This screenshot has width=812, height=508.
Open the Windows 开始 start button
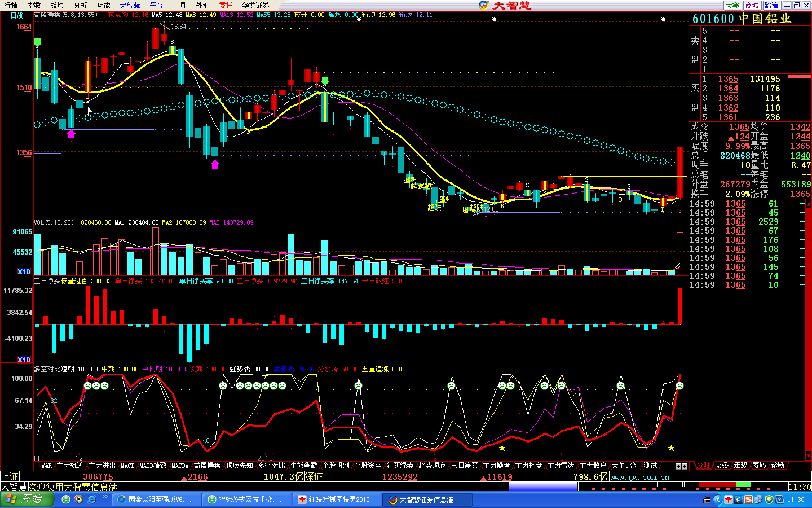click(x=27, y=500)
